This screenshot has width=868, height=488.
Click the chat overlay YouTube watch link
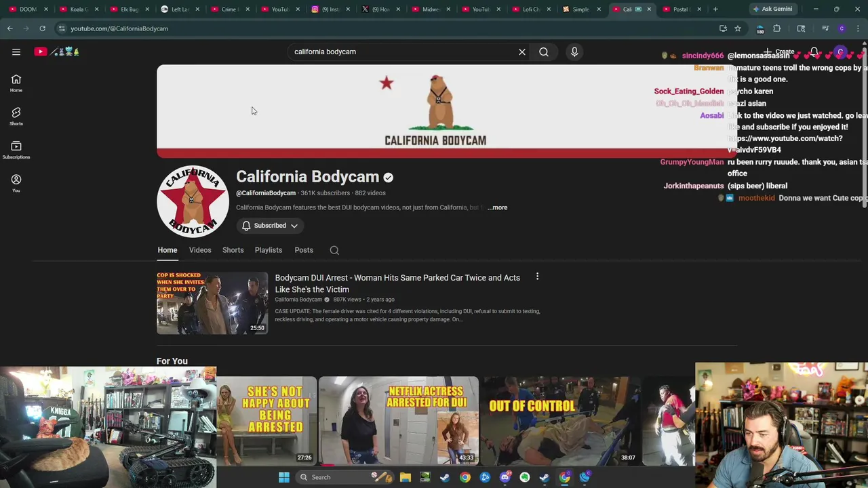point(787,144)
